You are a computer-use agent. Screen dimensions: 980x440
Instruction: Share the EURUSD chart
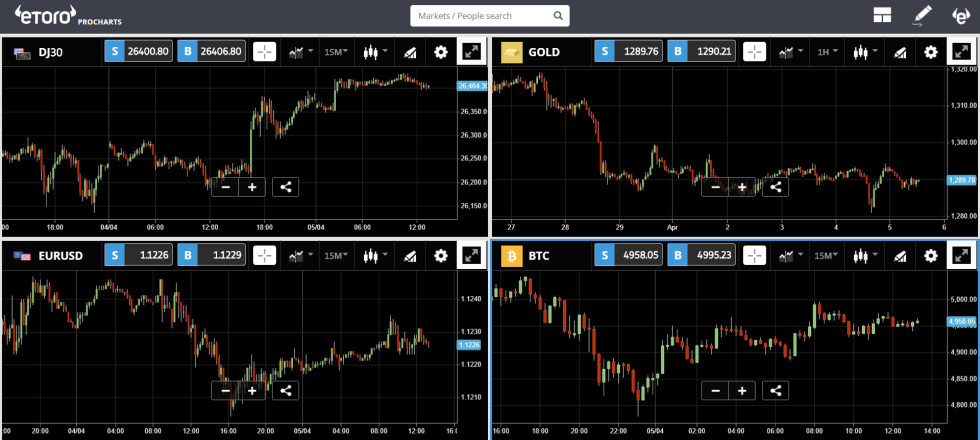285,391
